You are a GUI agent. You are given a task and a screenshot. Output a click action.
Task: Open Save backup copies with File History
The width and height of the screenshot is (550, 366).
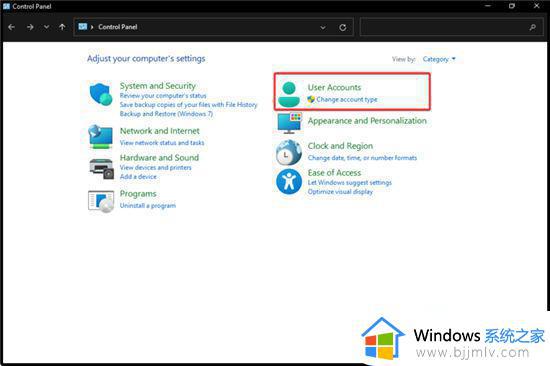point(188,105)
